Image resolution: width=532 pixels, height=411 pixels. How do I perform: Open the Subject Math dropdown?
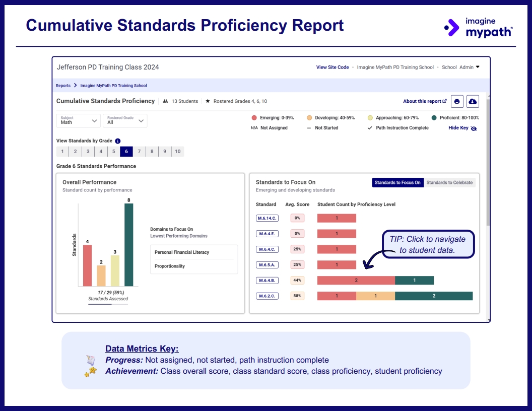(x=79, y=121)
